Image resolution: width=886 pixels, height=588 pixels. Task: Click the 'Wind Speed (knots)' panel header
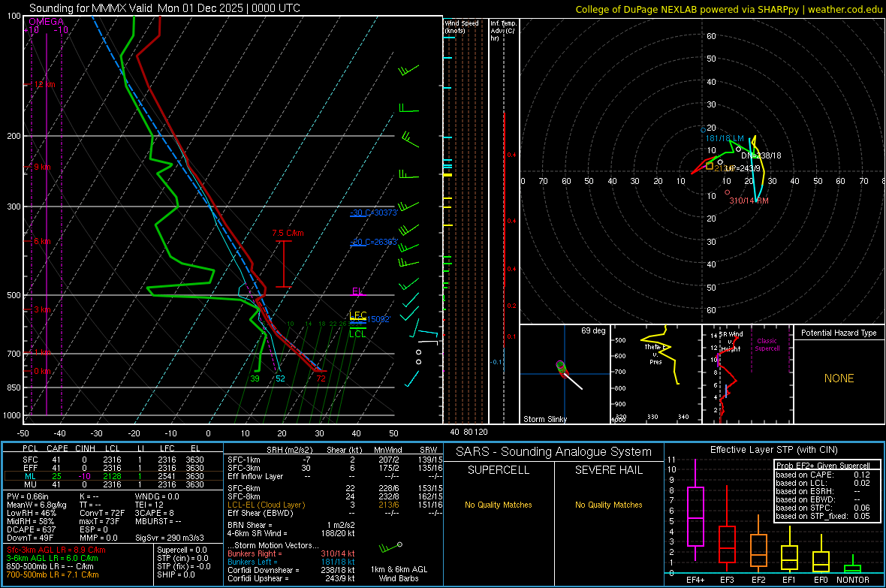point(462,26)
